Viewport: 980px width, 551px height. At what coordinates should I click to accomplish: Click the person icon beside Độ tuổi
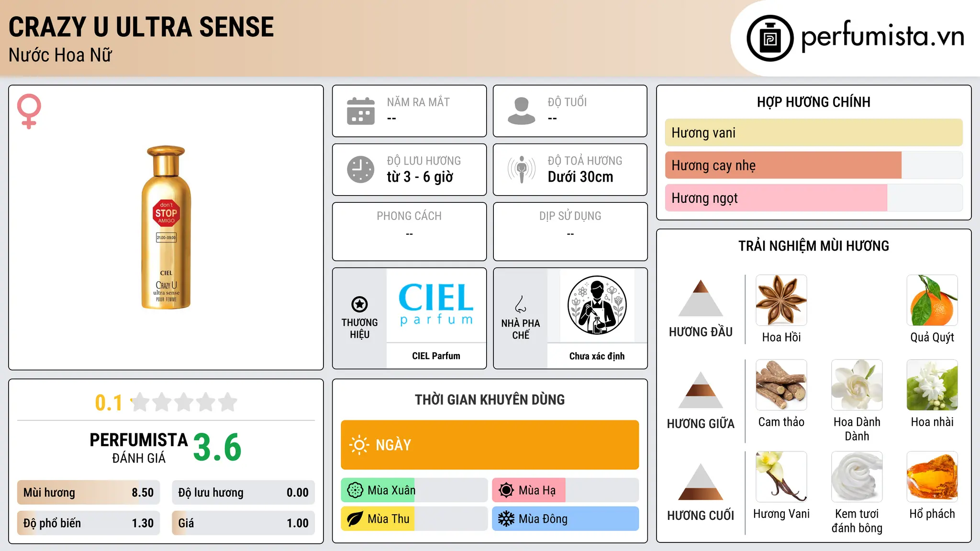coord(522,111)
